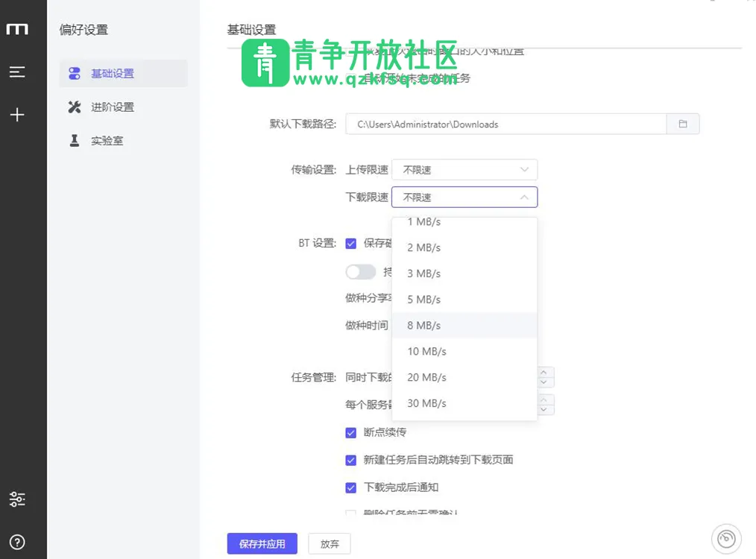Select 8 MB/s from the speed list
This screenshot has width=756, height=559.
point(424,326)
